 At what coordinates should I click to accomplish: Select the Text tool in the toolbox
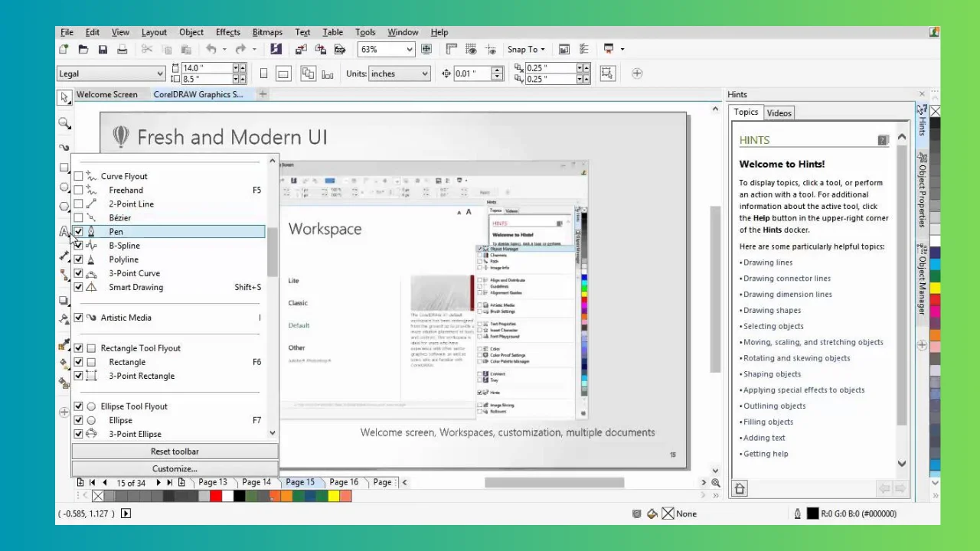coord(64,231)
